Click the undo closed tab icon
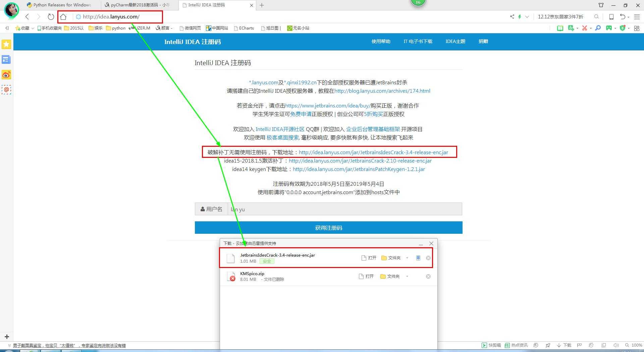644x352 pixels. 623,16
